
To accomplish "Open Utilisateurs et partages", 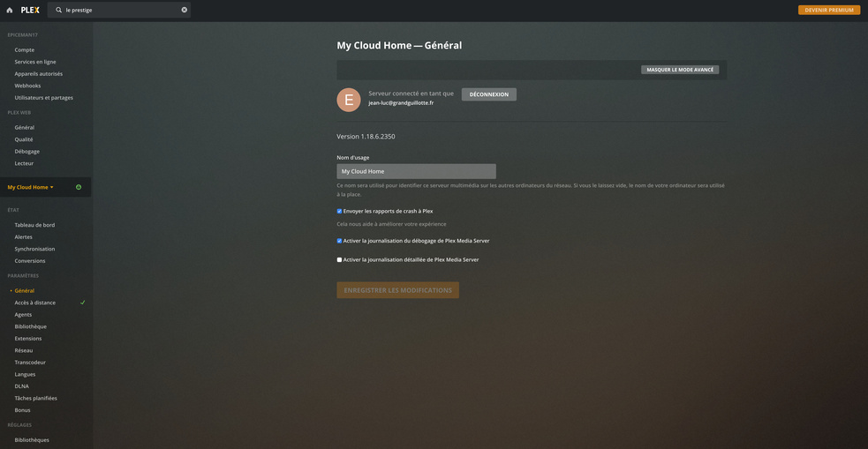I will point(44,98).
